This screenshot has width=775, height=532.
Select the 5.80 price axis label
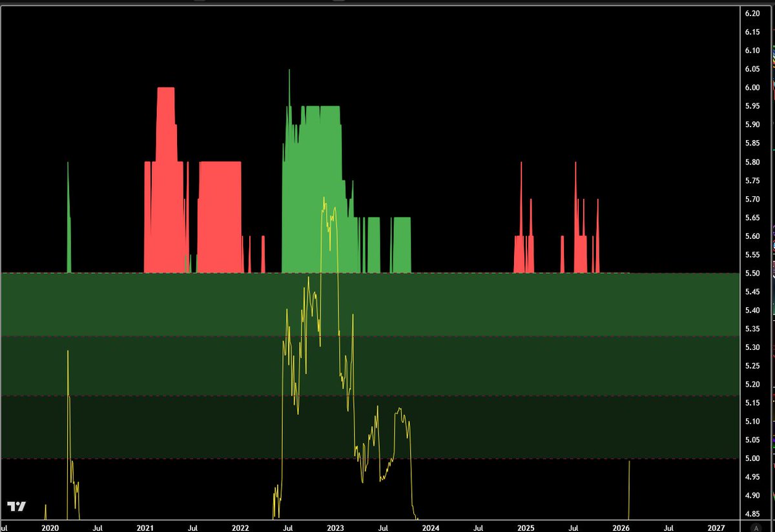point(751,162)
